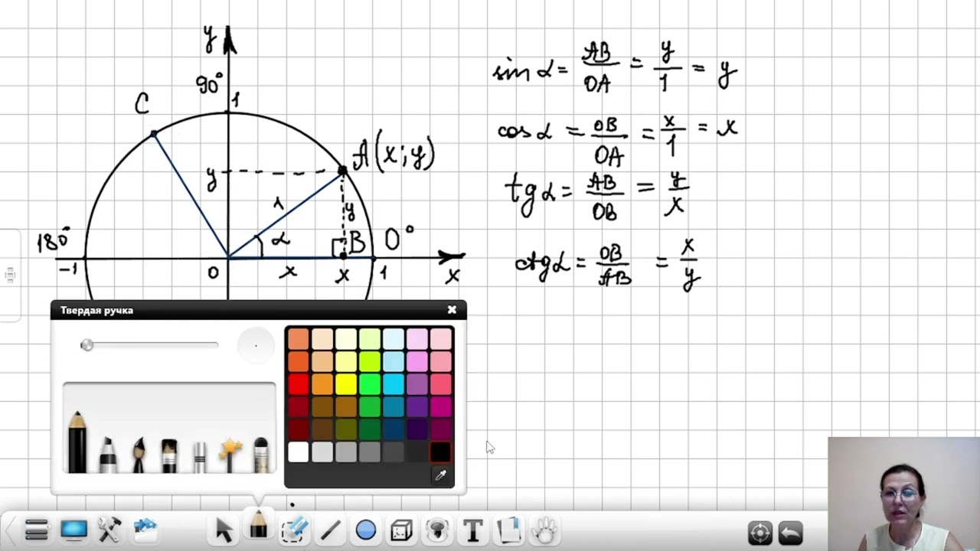This screenshot has height=551, width=980.
Task: Activate the text T tool
Action: (x=472, y=530)
